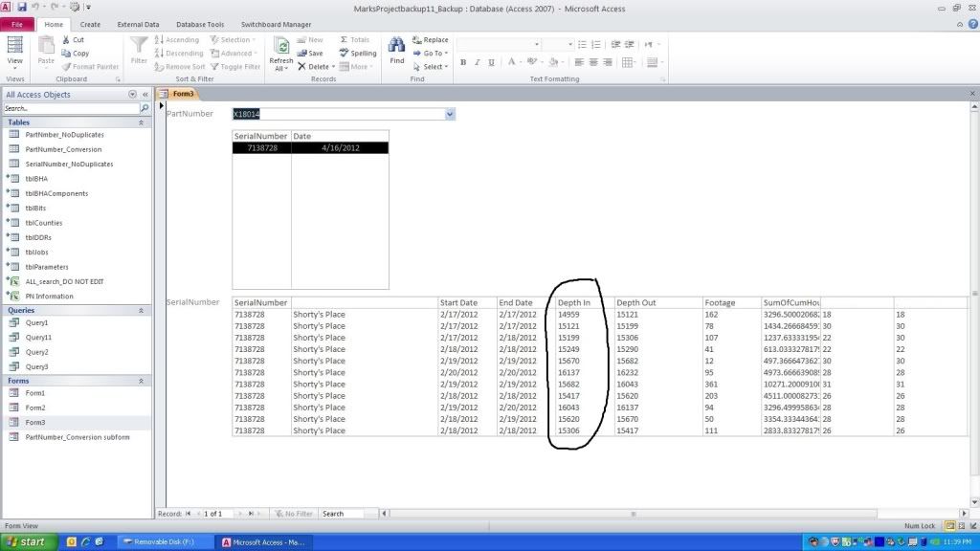Click the Spelling check icon

tap(345, 54)
